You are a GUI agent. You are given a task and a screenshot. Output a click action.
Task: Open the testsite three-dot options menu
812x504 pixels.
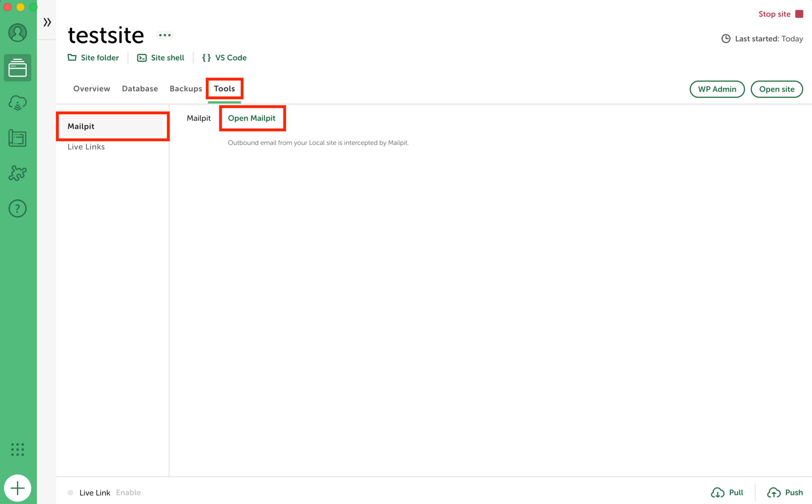click(x=165, y=35)
